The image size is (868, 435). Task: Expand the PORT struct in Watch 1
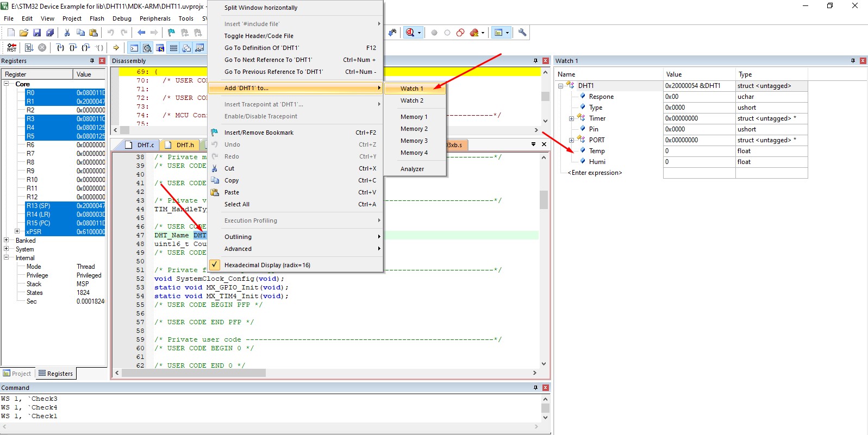[x=571, y=140]
